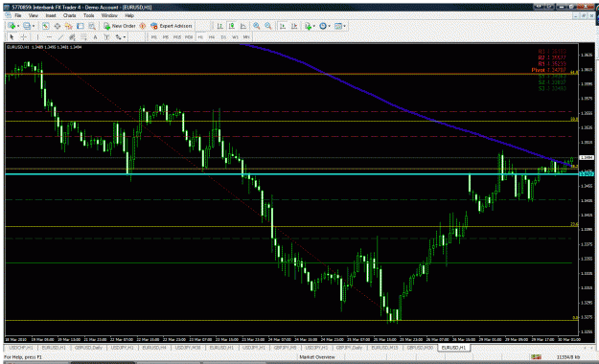
Task: Switch to the EURUSD,H4 chart tab
Action: [x=154, y=348]
